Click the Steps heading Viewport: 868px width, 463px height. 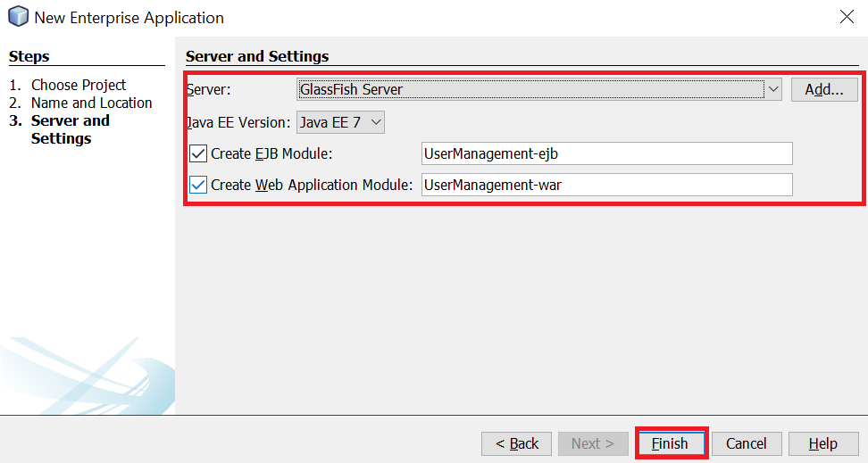[29, 56]
